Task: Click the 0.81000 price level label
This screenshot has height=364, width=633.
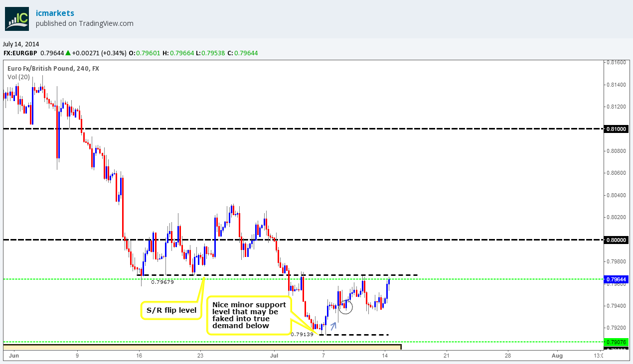Action: click(x=617, y=129)
